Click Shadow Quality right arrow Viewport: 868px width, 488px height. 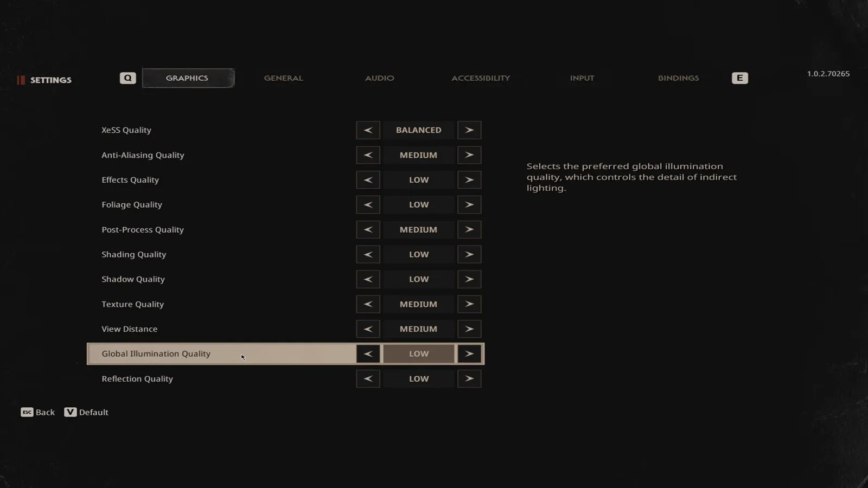pyautogui.click(x=469, y=279)
